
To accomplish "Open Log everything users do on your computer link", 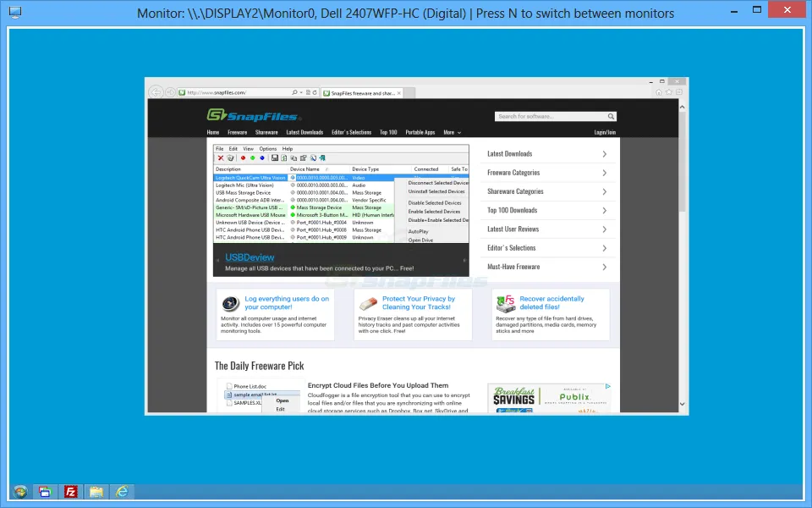I will coord(287,303).
